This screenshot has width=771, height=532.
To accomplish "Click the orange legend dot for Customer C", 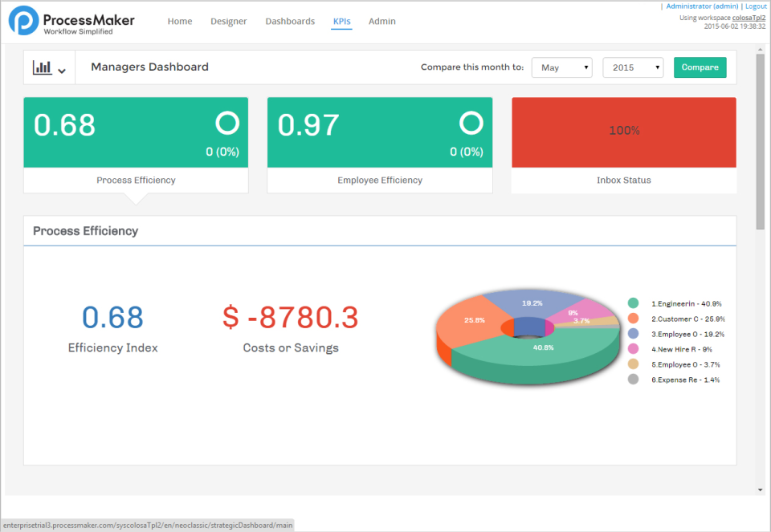I will [632, 319].
